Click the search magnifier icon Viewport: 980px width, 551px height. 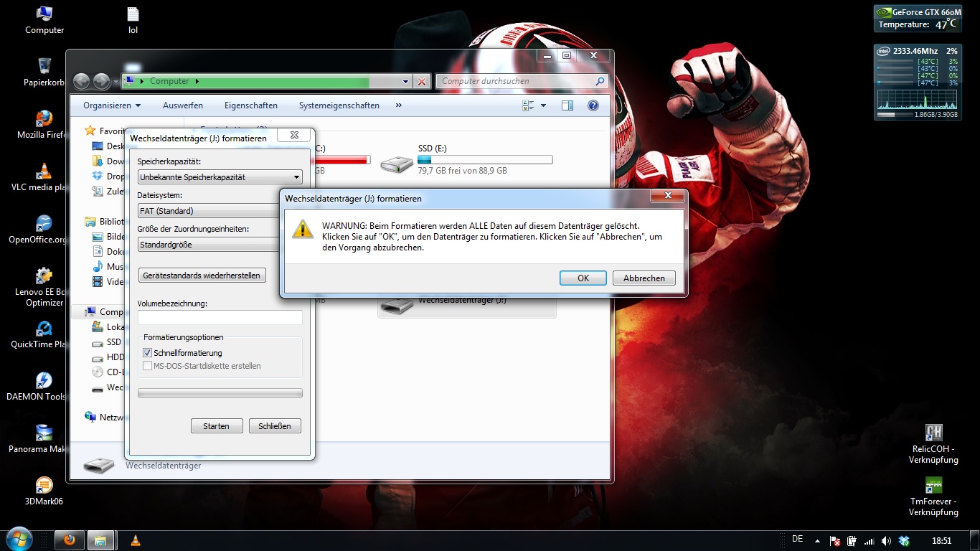(600, 81)
